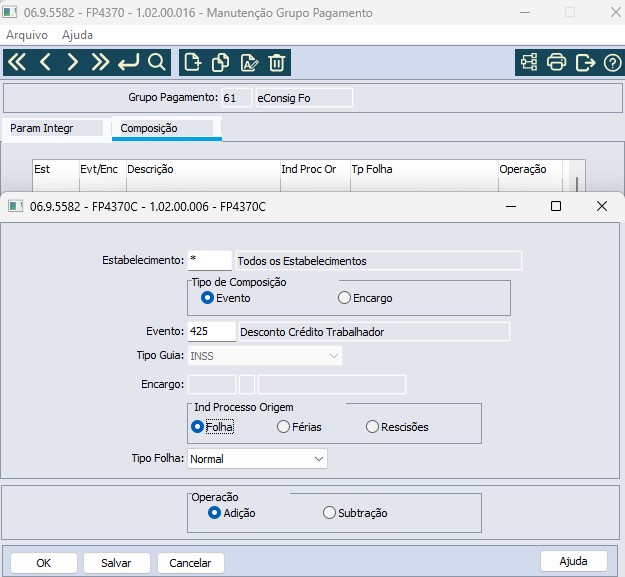Screen dimensions: 625x577
Task: Click main FP4370 window app icon
Action: point(10,12)
